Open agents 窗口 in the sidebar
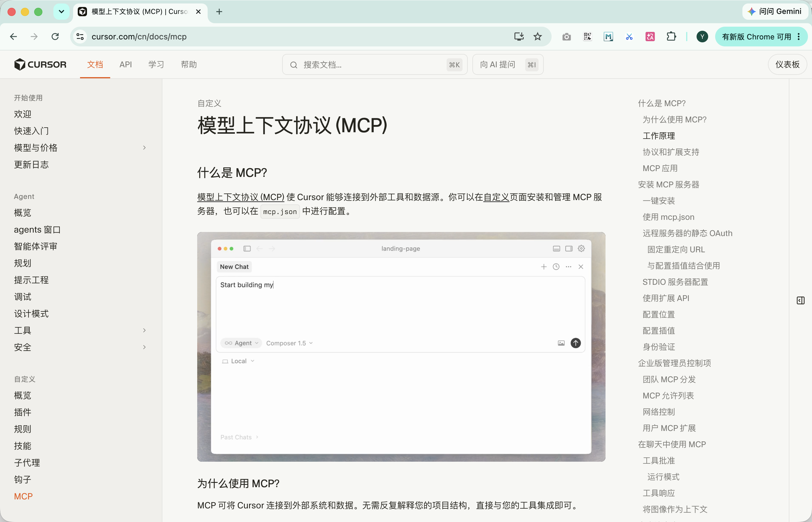 click(x=37, y=229)
